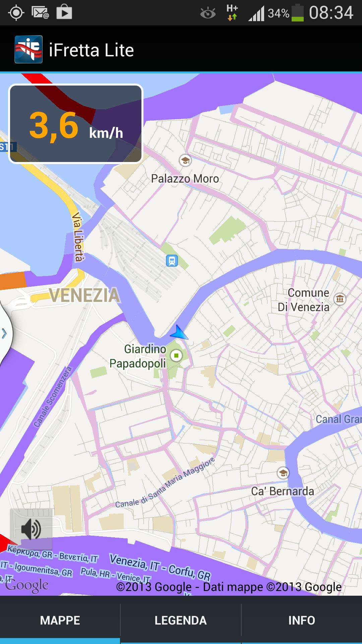
Task: Tap the GPS location status icon
Action: [16, 13]
